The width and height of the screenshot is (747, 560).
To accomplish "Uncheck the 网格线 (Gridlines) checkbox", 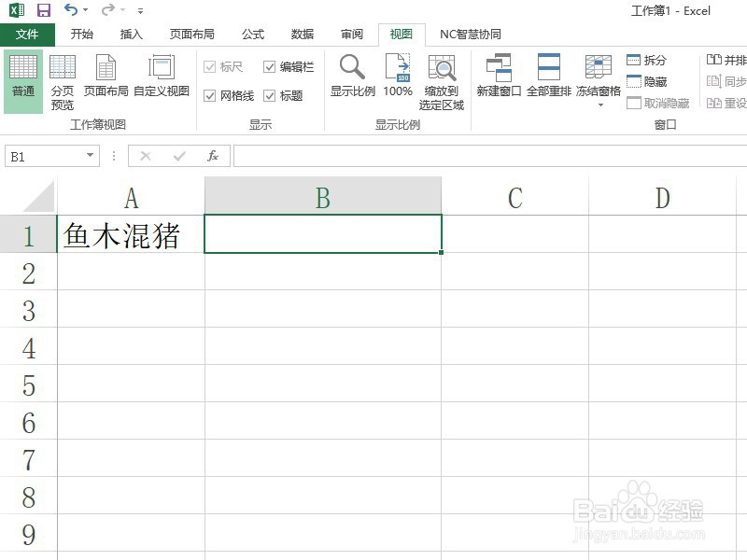I will pos(208,96).
